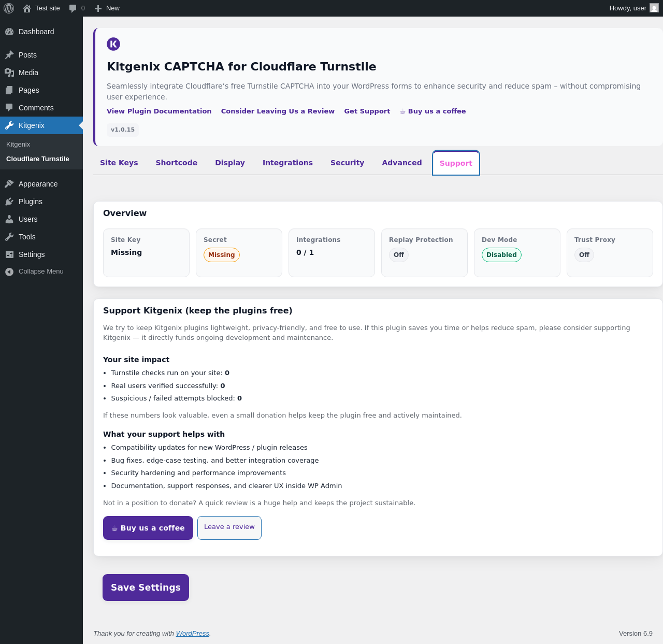This screenshot has height=644, width=663.
Task: Open Plugins in the sidebar
Action: [41, 202]
